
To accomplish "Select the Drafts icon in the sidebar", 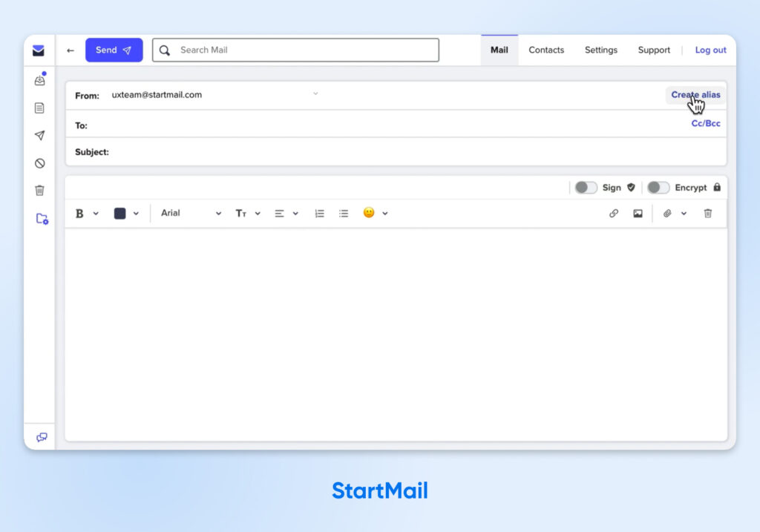I will coord(41,108).
